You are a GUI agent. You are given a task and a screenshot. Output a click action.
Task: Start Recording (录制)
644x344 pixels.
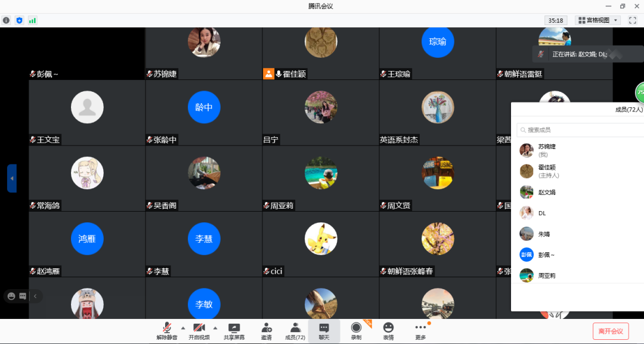point(356,331)
